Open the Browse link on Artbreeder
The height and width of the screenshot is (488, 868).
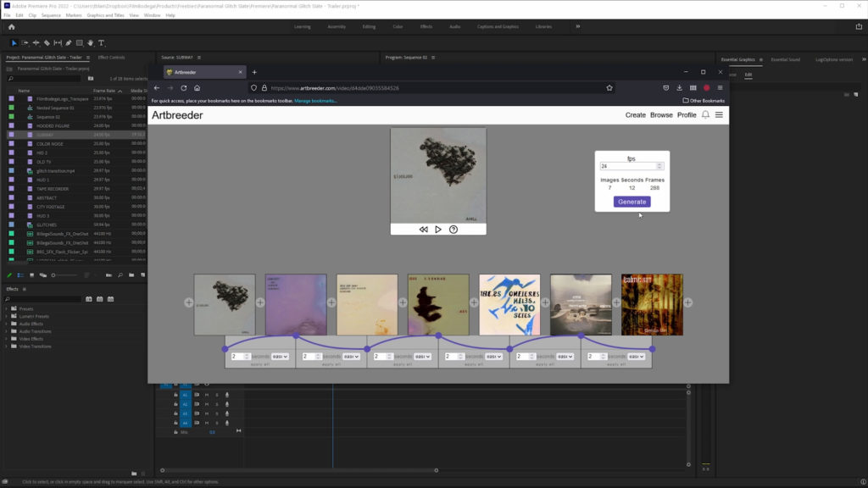[661, 115]
